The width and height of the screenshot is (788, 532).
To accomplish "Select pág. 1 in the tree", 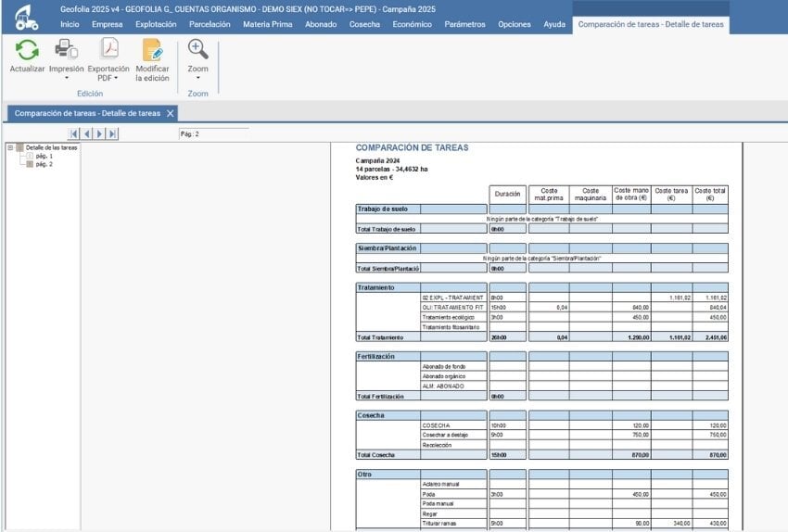I will point(44,156).
